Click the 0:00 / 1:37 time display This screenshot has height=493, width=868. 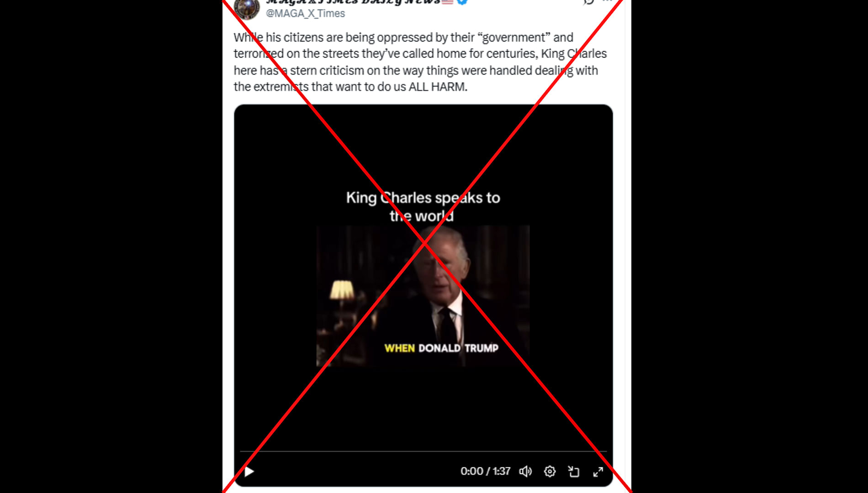(x=485, y=471)
